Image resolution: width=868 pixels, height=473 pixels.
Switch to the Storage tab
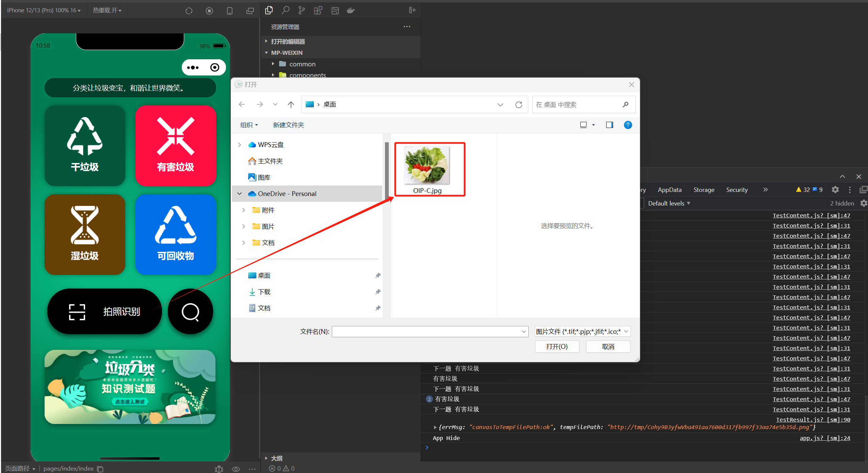coord(704,190)
